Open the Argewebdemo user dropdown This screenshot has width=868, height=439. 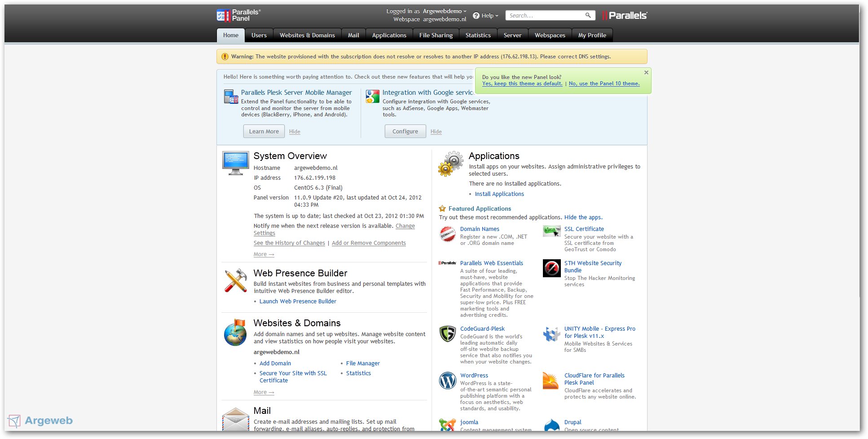(445, 11)
